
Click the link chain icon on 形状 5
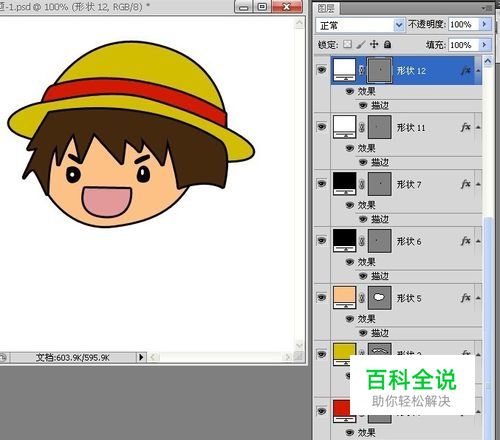(x=362, y=298)
